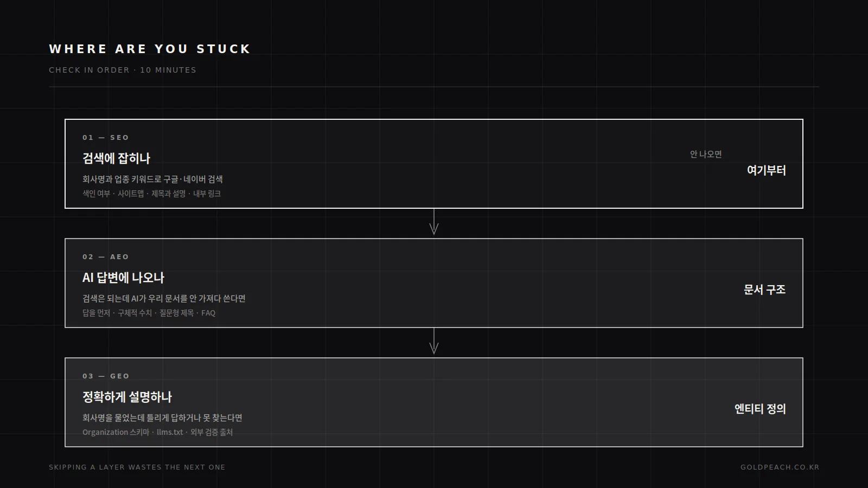Click the arrow between SEO and AEO cards
This screenshot has height=488, width=868.
point(434,222)
